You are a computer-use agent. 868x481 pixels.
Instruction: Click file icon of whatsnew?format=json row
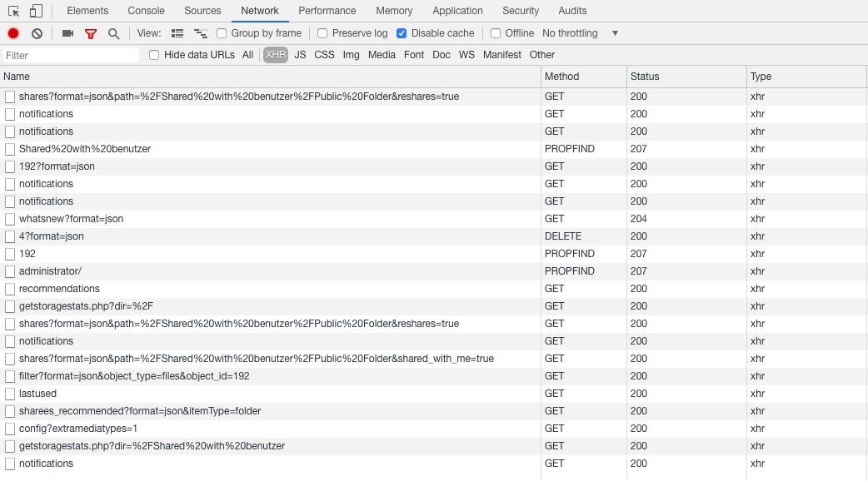(10, 219)
